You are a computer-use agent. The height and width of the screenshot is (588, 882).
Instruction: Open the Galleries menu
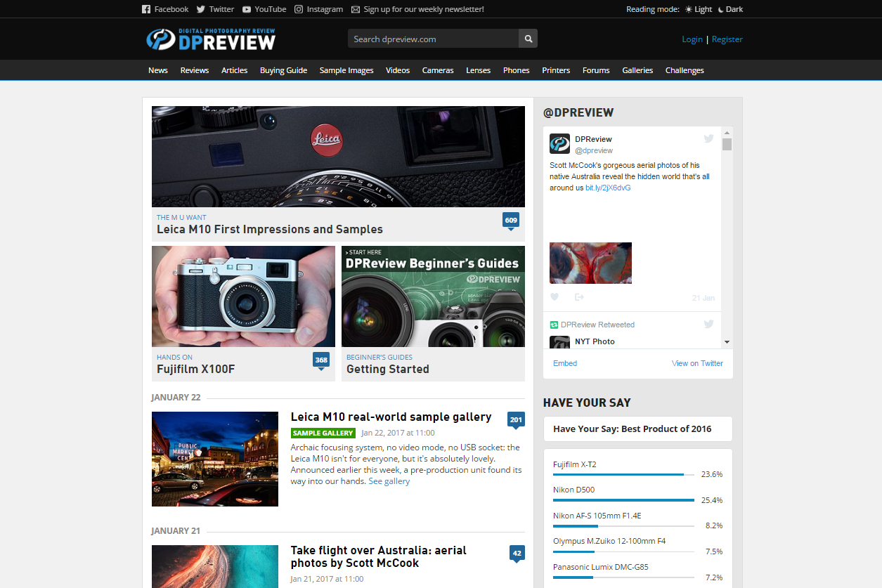coord(637,70)
